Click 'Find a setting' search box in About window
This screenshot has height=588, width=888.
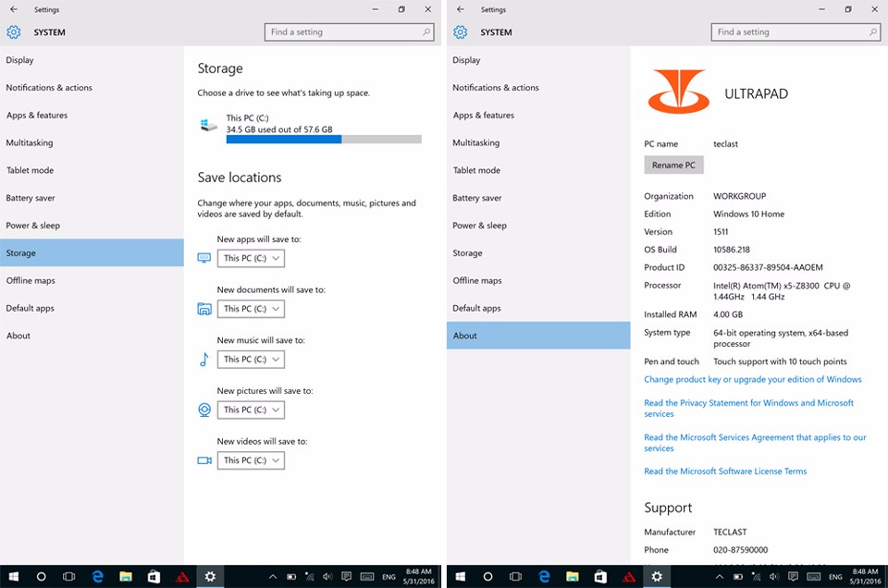(795, 32)
